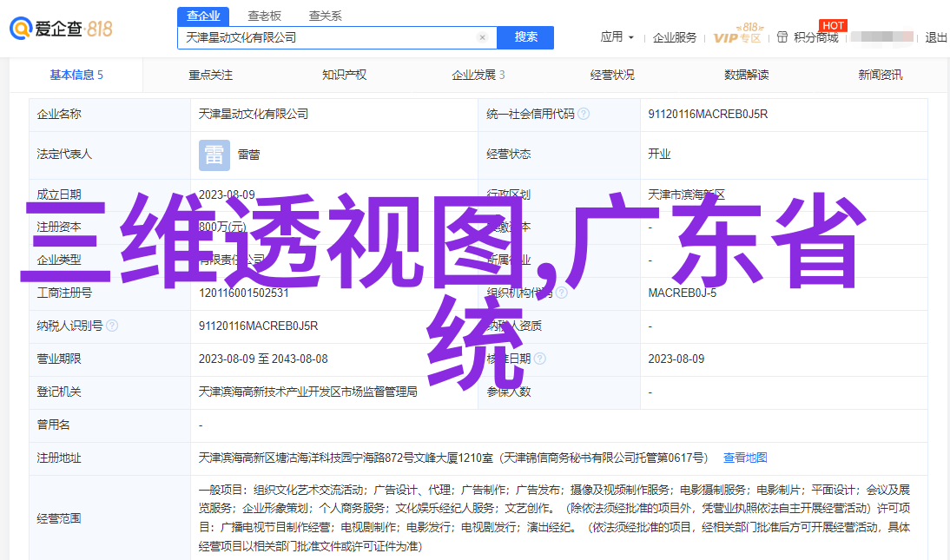The width and height of the screenshot is (950, 560).
Task: Click the blurred user account name
Action: coord(881,37)
